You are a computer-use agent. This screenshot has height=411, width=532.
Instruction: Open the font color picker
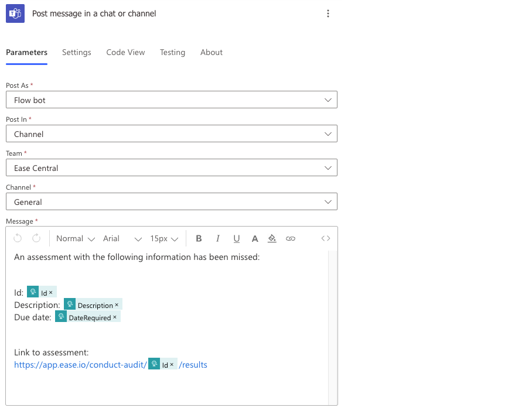255,238
